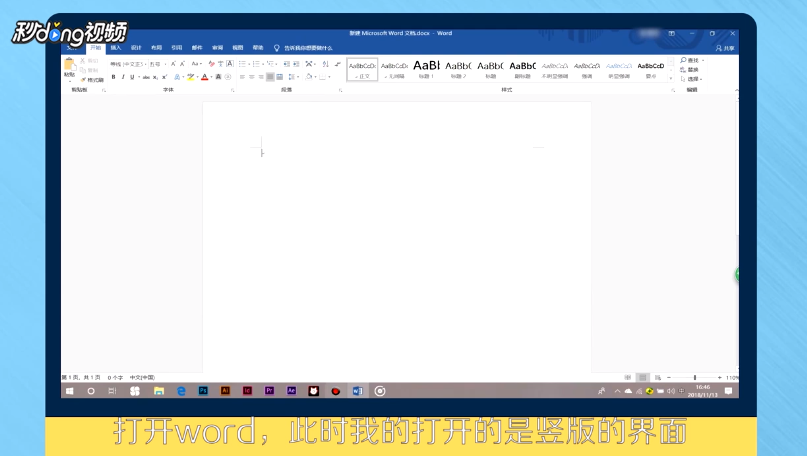Open the font size dropdown

tap(165, 64)
